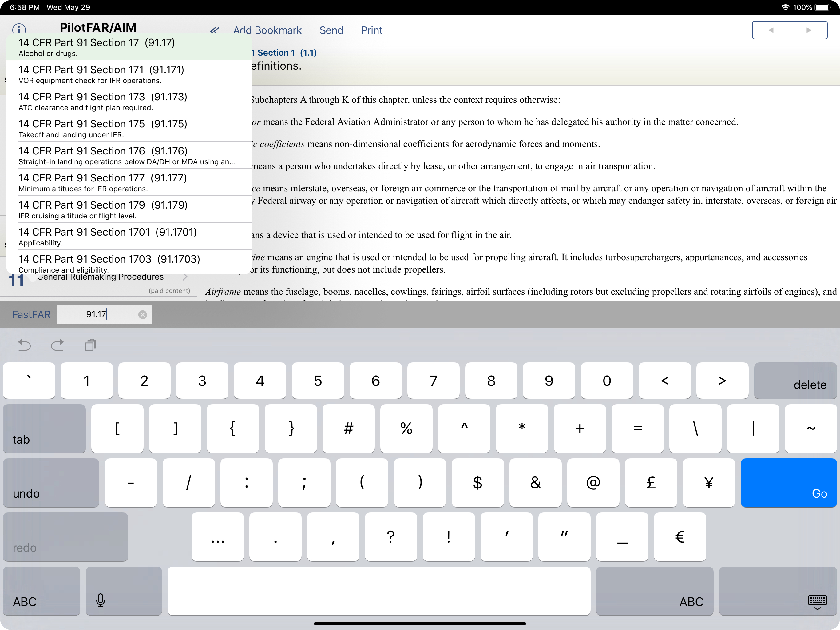Tap the clipboard paste icon

coord(91,345)
